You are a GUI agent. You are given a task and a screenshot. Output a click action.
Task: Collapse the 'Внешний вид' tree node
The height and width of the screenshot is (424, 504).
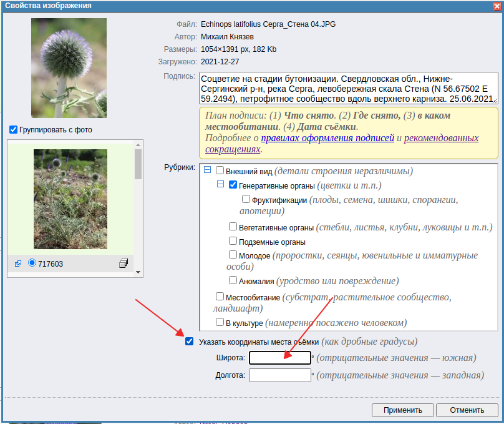coord(206,170)
